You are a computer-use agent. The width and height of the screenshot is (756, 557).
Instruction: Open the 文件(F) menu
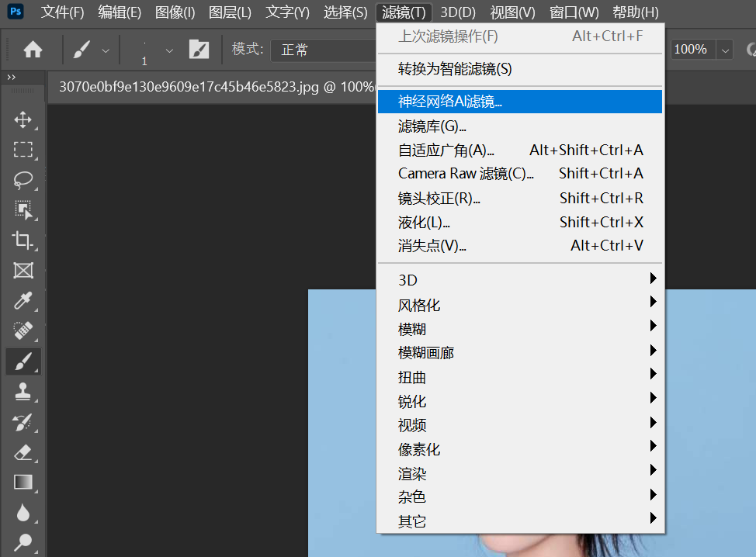click(x=62, y=12)
